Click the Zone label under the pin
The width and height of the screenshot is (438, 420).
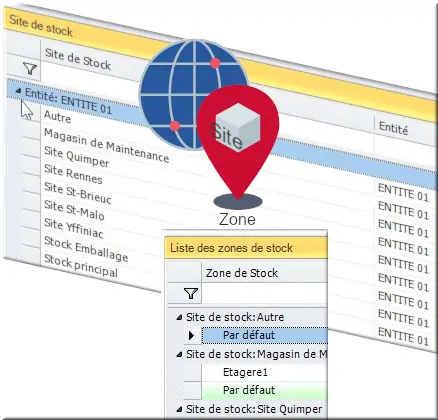coord(237,219)
